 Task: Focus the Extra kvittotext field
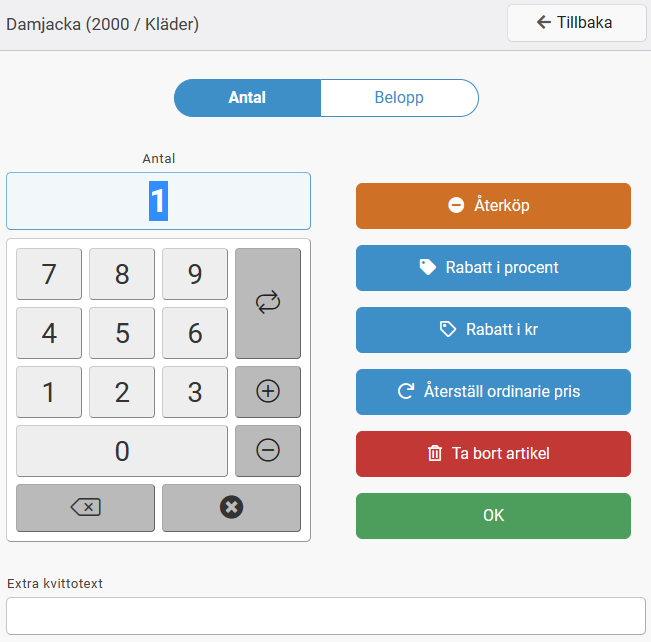click(x=325, y=616)
